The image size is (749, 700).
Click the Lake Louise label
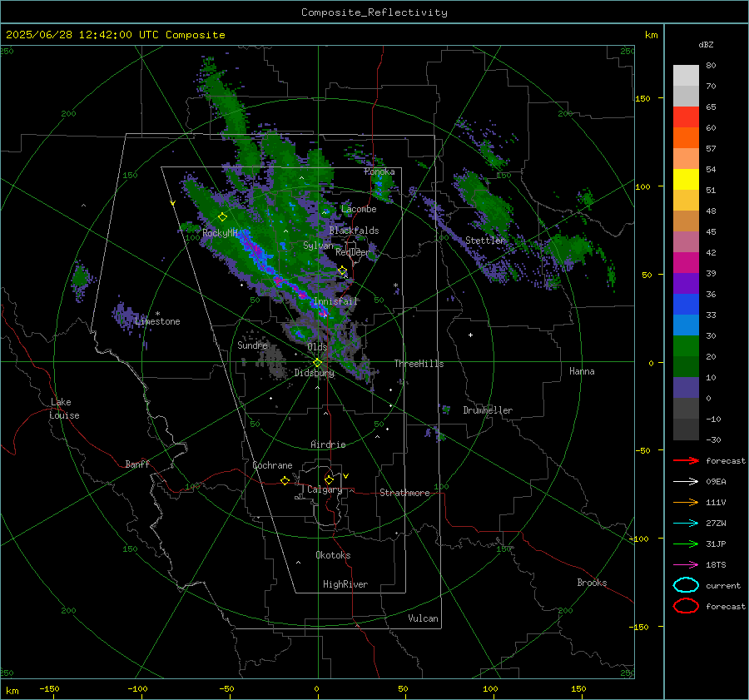64,409
